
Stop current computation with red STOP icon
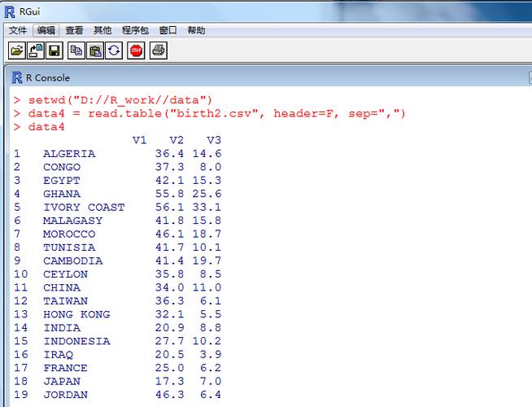click(136, 50)
